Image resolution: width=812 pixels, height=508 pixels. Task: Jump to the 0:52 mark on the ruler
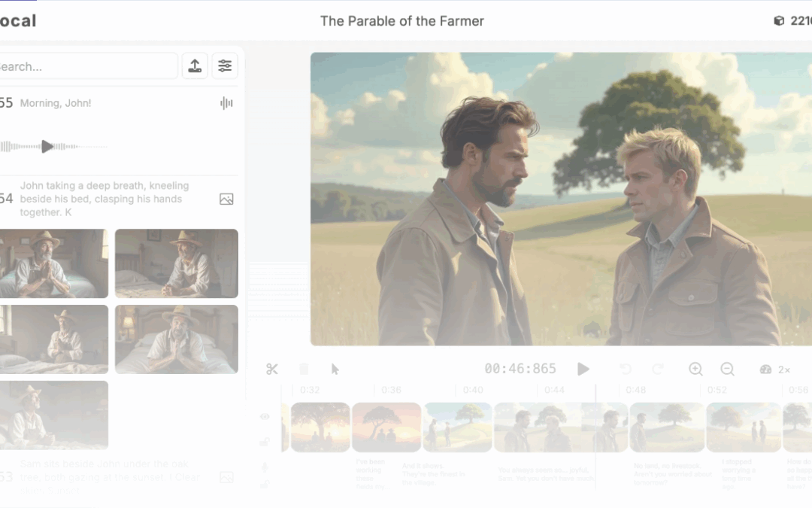[717, 390]
